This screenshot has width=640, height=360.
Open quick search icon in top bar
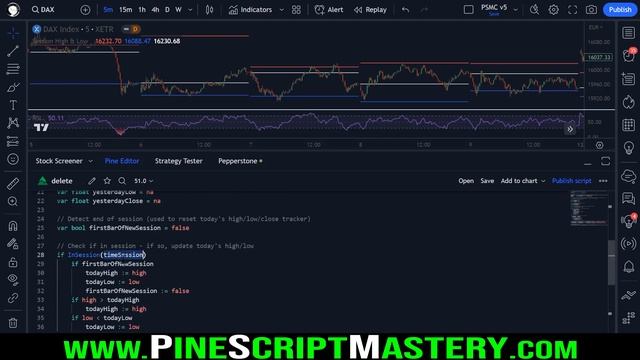tap(534, 9)
